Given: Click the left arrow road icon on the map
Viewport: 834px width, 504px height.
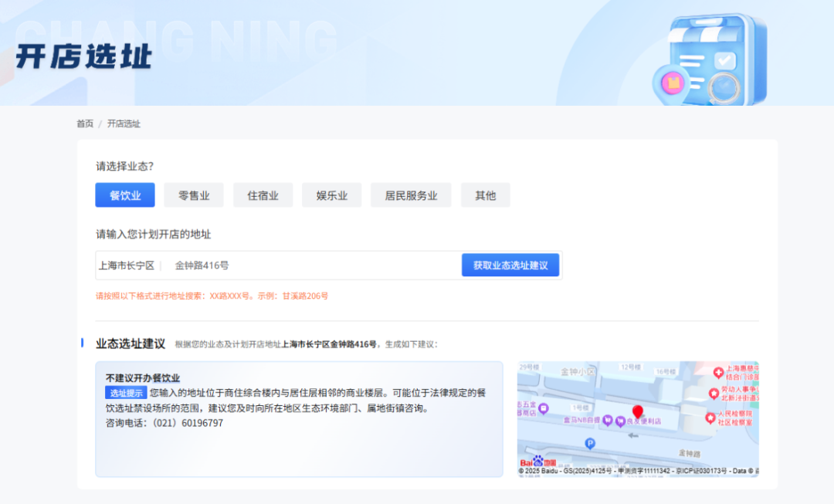Looking at the screenshot, I should coord(632,435).
